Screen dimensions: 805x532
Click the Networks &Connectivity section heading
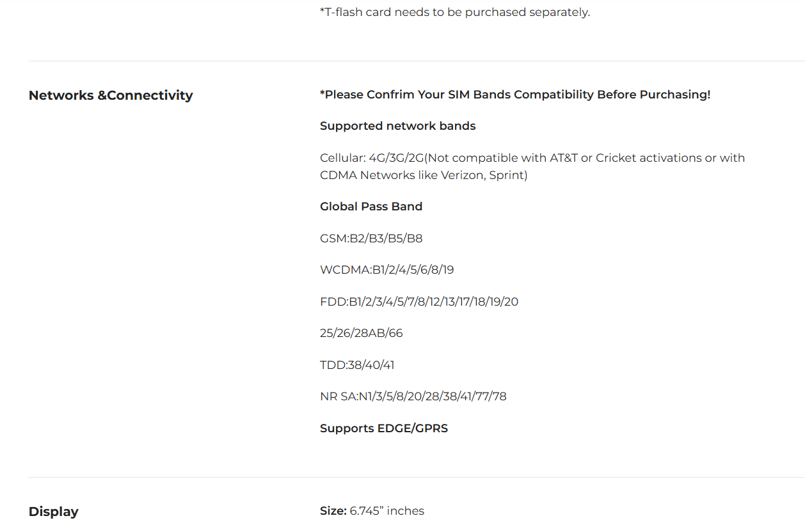pos(111,95)
